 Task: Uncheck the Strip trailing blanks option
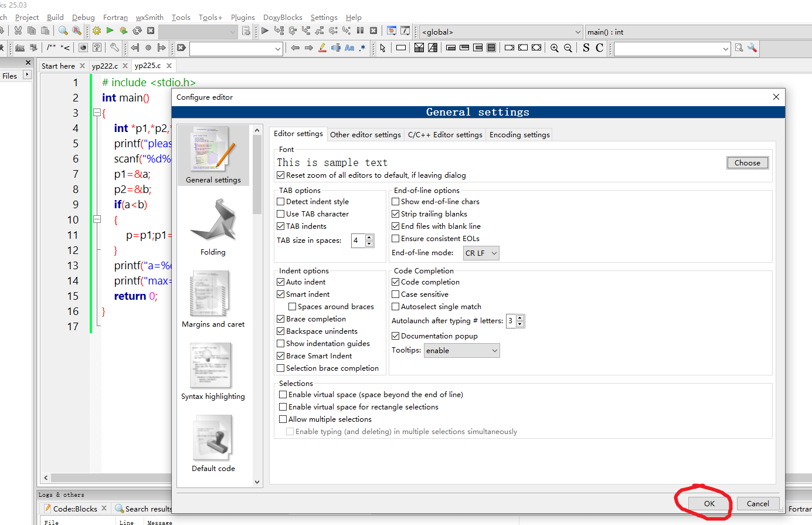point(395,214)
